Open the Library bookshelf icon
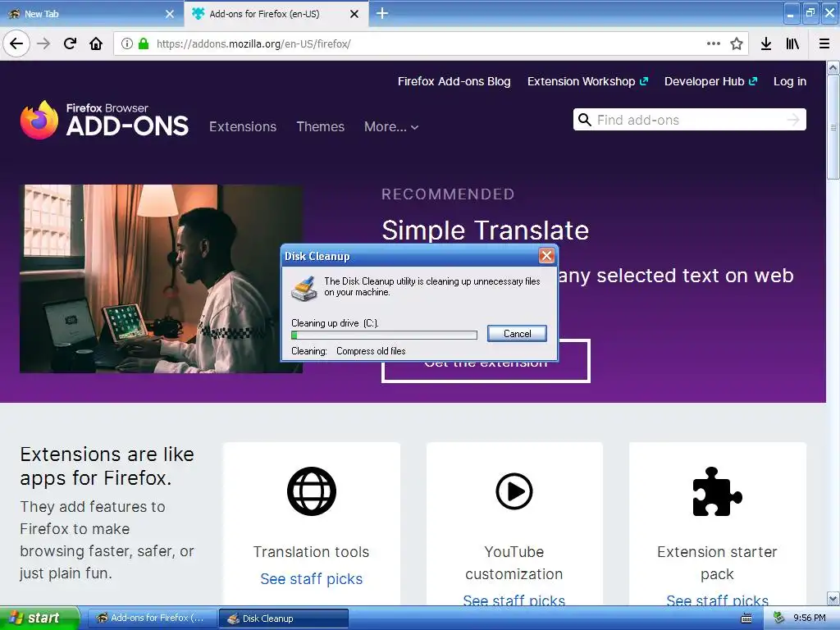Screen dimensions: 840x630 click(x=793, y=43)
